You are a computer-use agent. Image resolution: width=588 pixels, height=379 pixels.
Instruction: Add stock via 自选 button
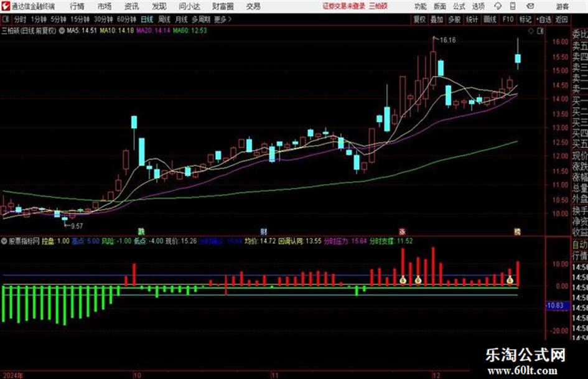(543, 19)
